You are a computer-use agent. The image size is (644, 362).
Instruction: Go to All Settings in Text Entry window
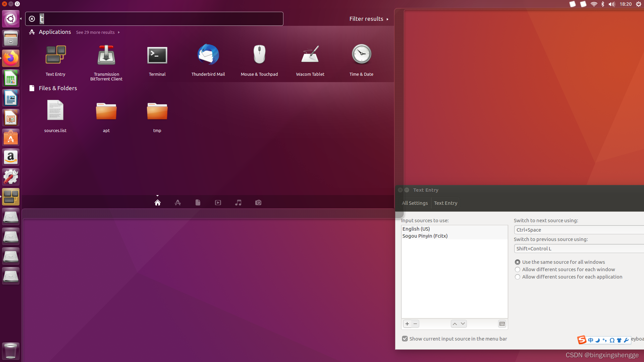(415, 203)
